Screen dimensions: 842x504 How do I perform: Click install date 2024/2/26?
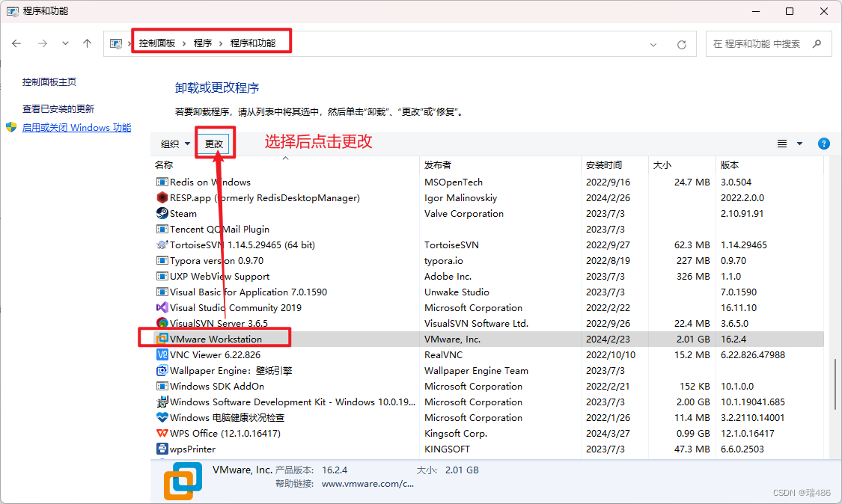click(608, 198)
